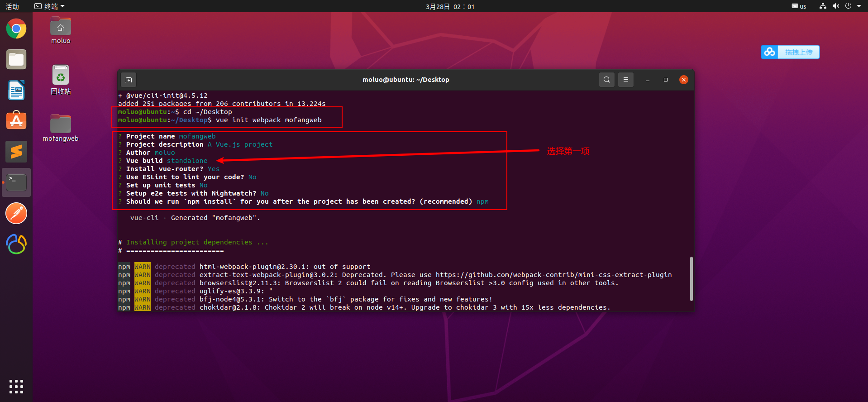Expand the 终端 application menu
The width and height of the screenshot is (868, 402).
50,6
